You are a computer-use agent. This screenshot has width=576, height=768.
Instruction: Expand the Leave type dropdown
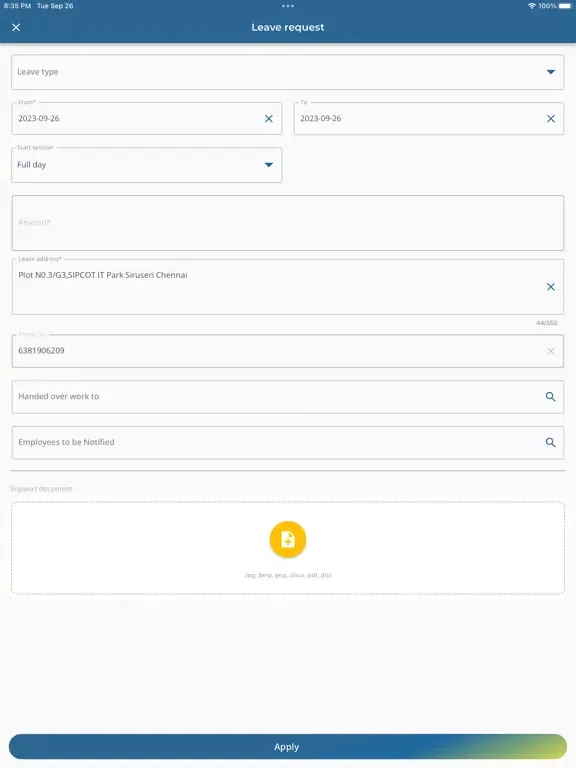[x=551, y=72]
